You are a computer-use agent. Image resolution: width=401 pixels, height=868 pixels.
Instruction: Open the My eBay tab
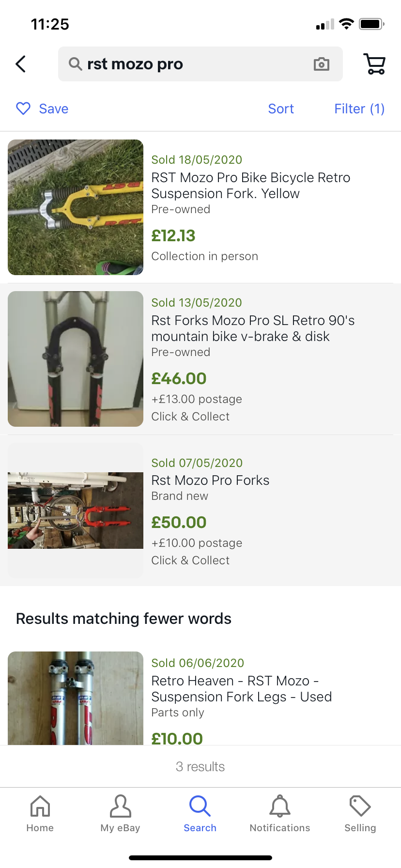click(120, 814)
